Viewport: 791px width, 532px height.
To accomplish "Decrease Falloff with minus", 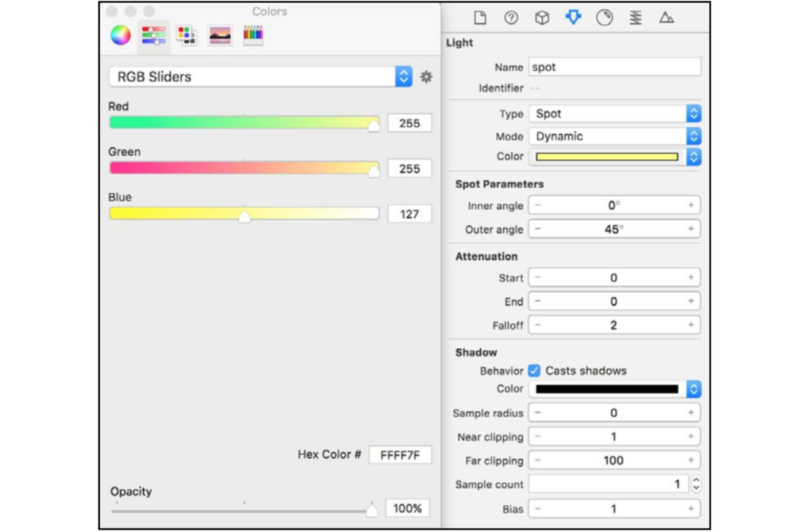I will coord(538,325).
